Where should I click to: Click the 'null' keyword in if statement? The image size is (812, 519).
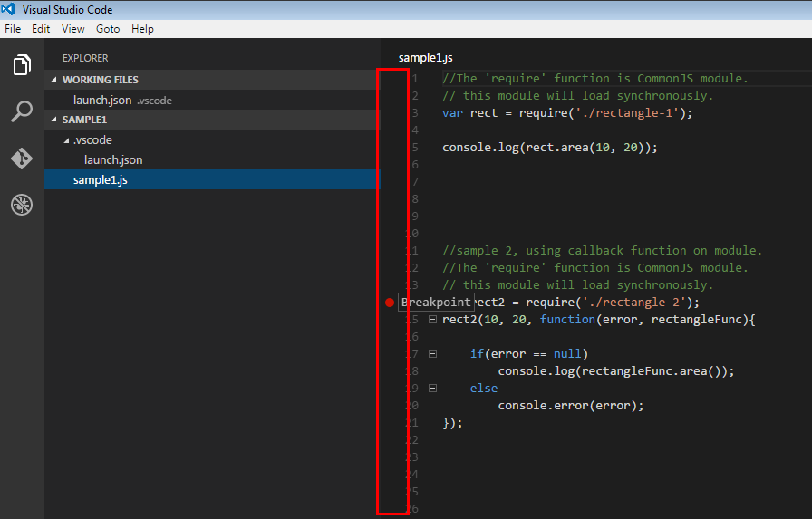[x=567, y=354]
